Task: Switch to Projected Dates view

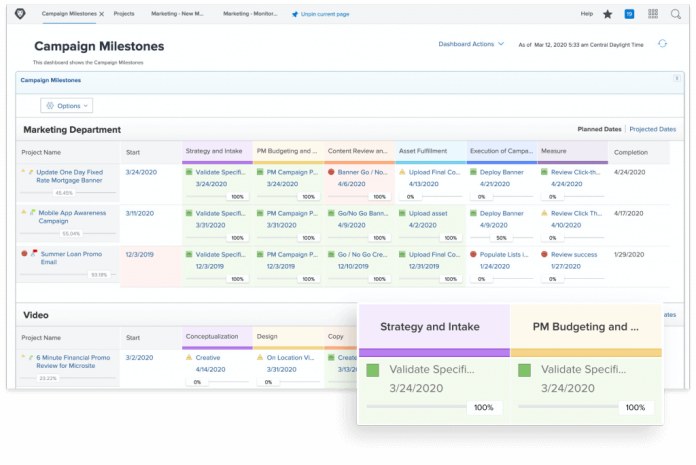Action: coord(652,129)
